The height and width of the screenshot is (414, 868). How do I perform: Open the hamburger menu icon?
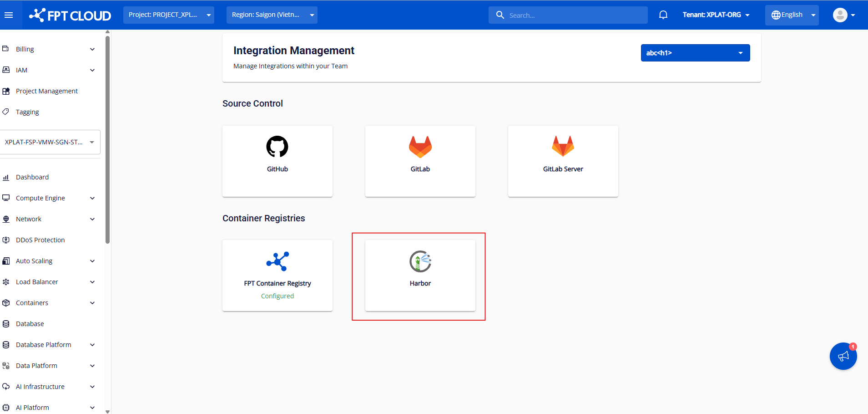8,15
